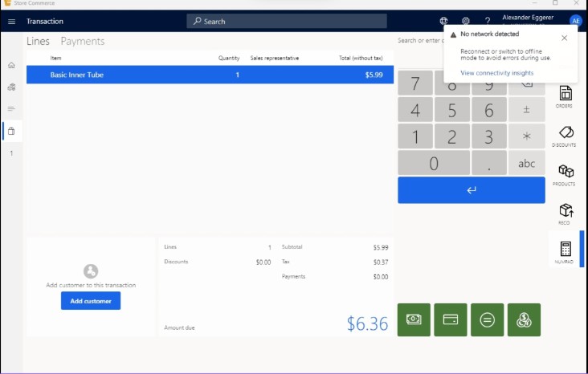Click the sidebar number 1 item
588x374 pixels.
click(11, 153)
